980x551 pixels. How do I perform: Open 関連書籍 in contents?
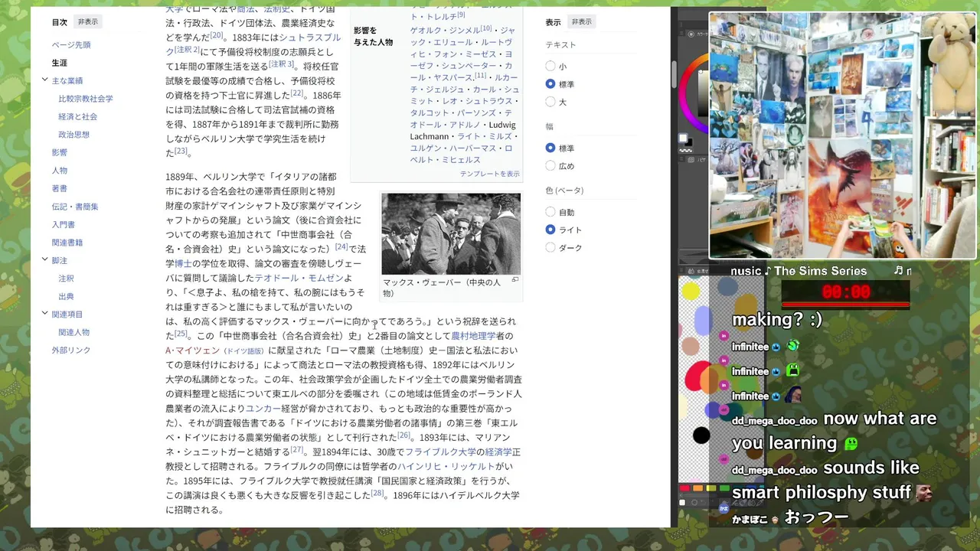click(x=67, y=243)
